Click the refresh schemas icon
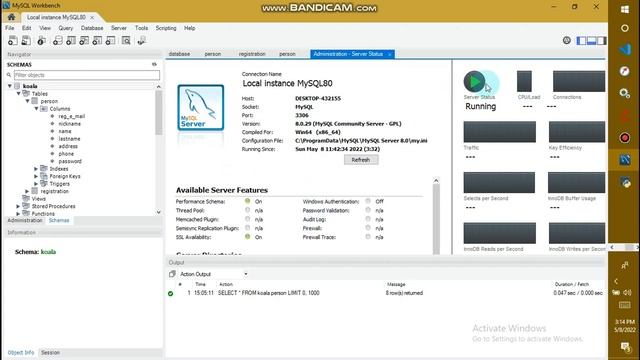640x360 pixels. coord(154,64)
